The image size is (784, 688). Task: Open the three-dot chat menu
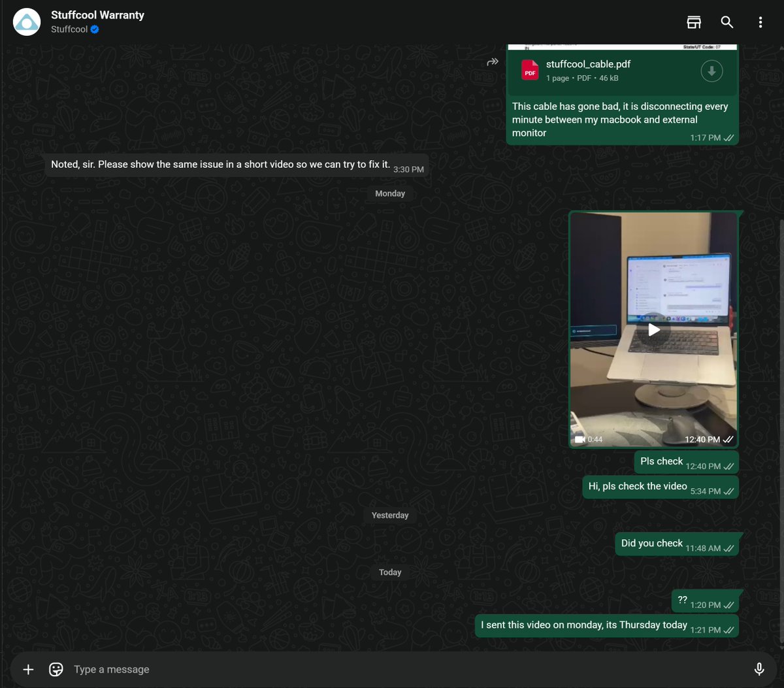(x=760, y=22)
